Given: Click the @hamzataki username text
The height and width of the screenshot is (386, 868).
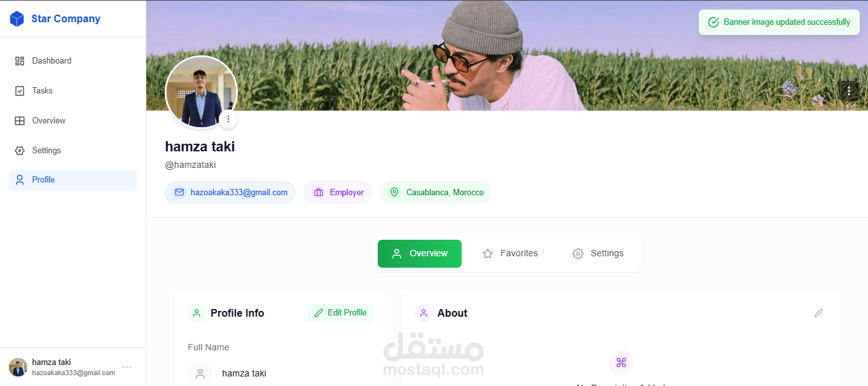Looking at the screenshot, I should click(x=190, y=165).
